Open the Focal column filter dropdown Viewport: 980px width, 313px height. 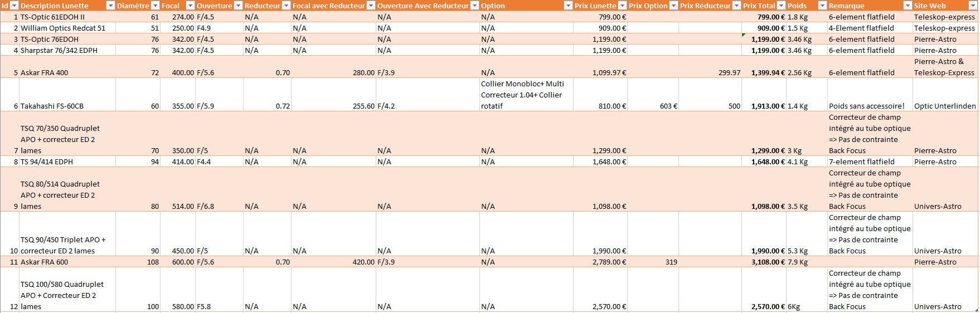190,6
